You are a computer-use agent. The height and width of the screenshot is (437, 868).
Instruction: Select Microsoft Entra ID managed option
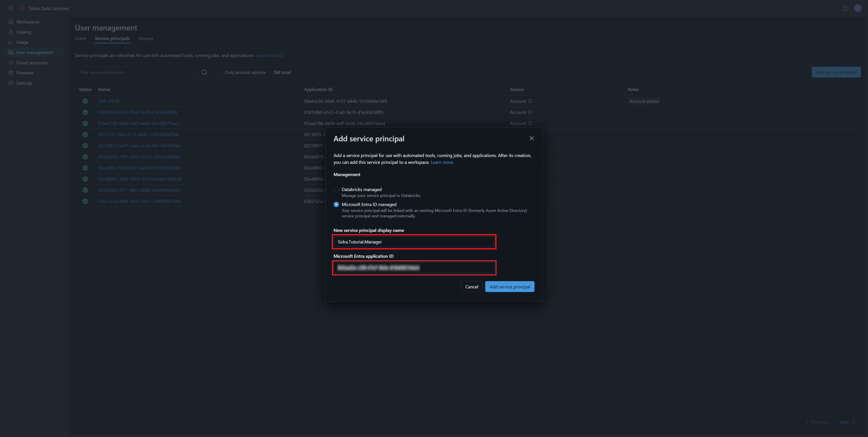tap(336, 204)
